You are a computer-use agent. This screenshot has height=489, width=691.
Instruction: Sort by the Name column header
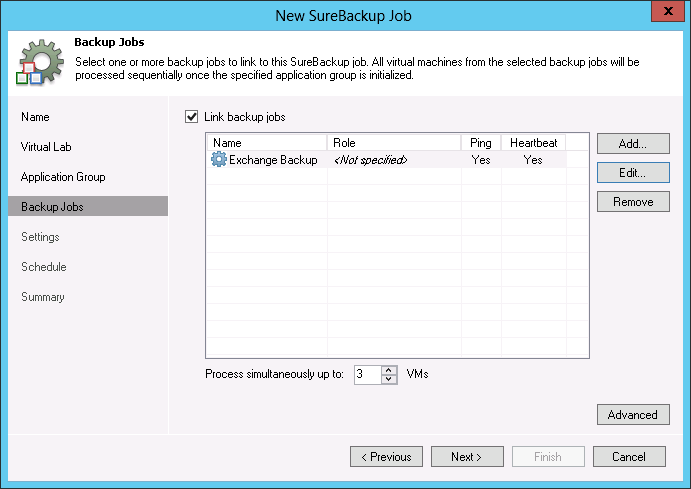click(x=267, y=142)
